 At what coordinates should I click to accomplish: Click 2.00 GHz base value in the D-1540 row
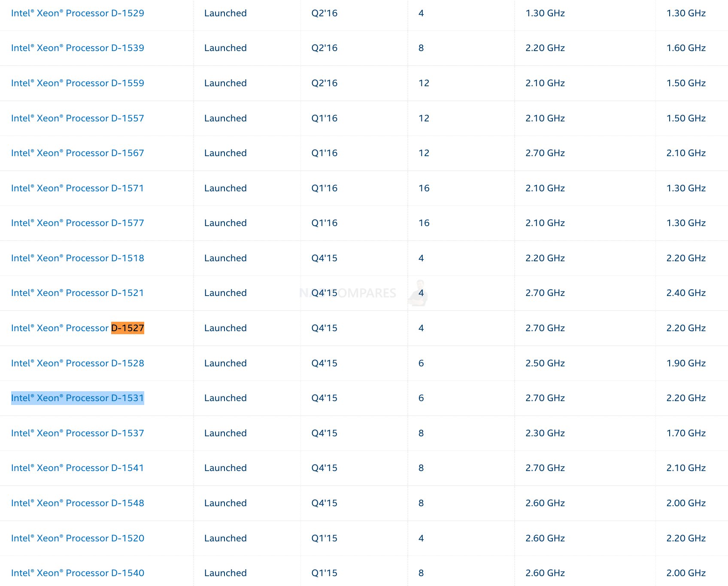[686, 573]
